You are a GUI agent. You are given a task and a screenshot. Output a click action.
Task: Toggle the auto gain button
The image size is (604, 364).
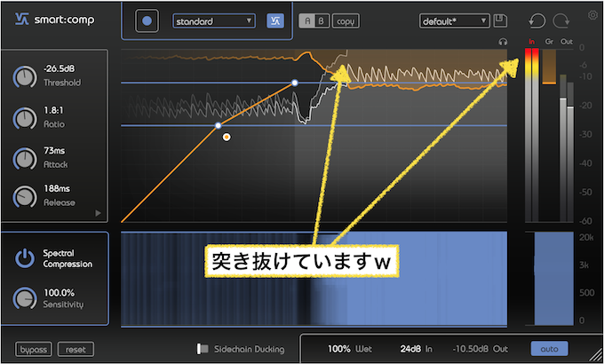549,349
